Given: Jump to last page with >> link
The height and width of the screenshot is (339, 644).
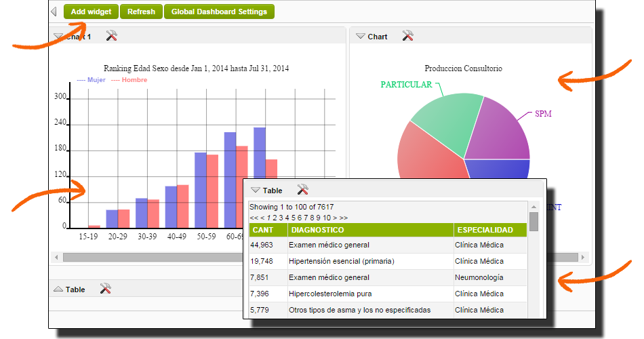Looking at the screenshot, I should point(343,218).
